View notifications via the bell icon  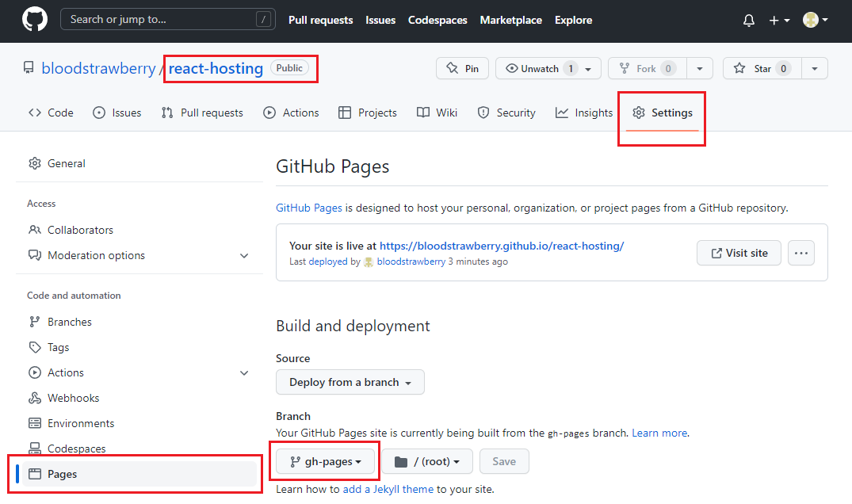749,21
